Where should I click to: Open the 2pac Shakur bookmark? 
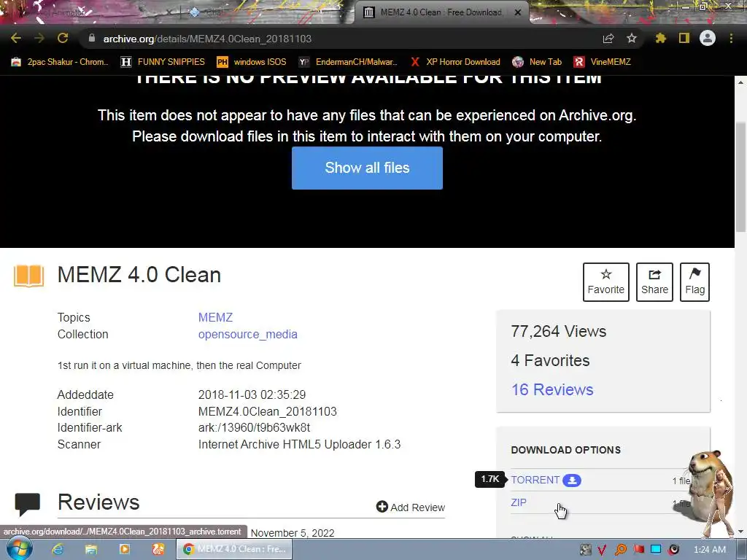point(60,62)
